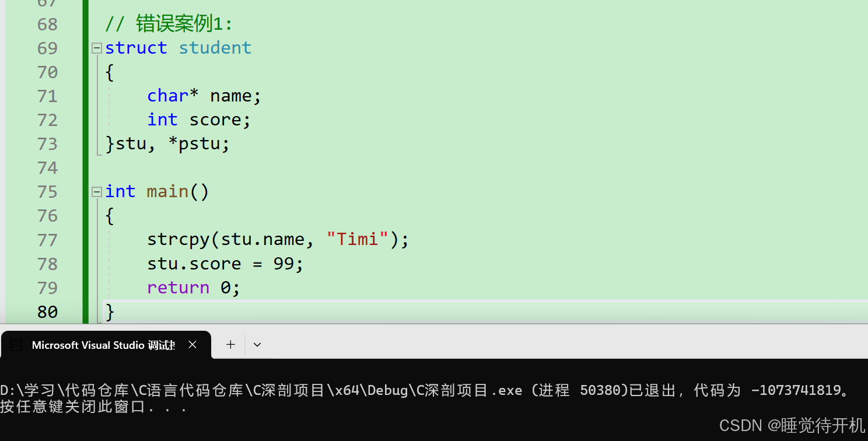Click line number 71 in the gutter

point(47,96)
